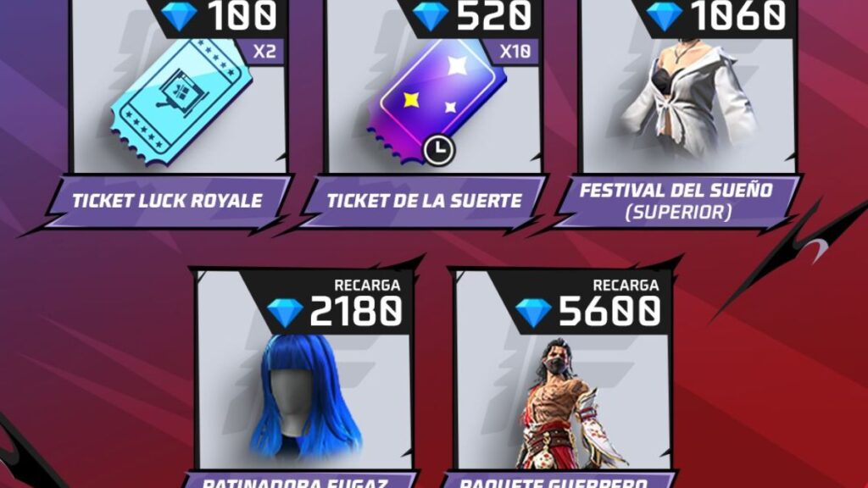Click the diamond icon beside 100
This screenshot has width=868, height=488.
(178, 17)
